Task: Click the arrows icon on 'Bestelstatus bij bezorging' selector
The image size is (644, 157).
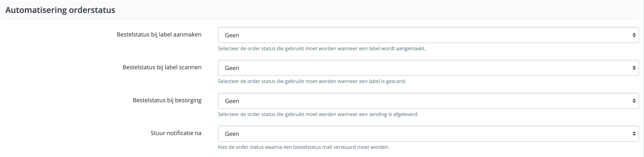Action: click(x=634, y=101)
